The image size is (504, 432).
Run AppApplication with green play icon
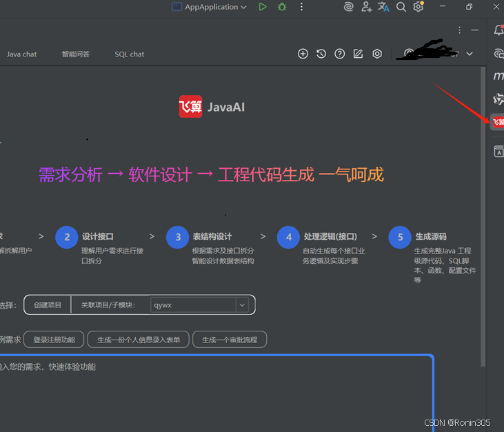pyautogui.click(x=262, y=7)
